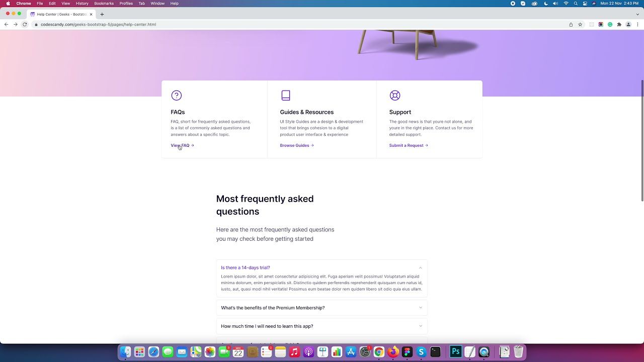Open the sound volume menu
The width and height of the screenshot is (644, 362).
555,4
